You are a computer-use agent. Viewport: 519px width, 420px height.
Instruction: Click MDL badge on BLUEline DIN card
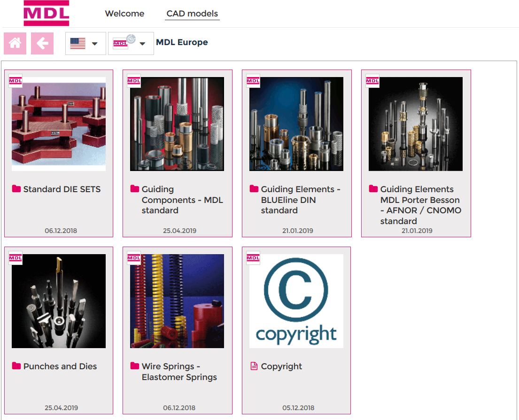tap(253, 81)
